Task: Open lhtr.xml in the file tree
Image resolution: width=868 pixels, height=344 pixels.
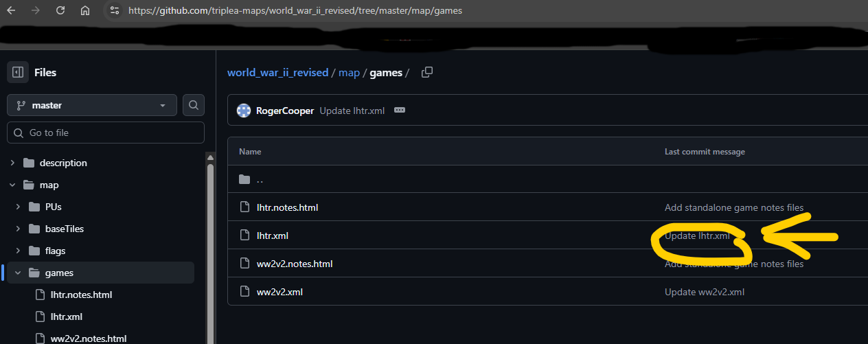Action: (x=67, y=317)
